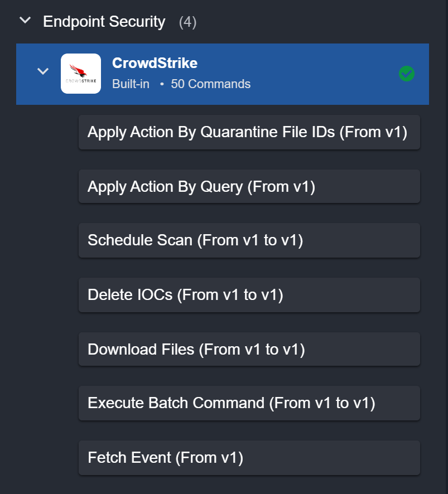The image size is (448, 494).
Task: Click the CROWDSTRIKE wordmark inside the logo
Action: [81, 81]
